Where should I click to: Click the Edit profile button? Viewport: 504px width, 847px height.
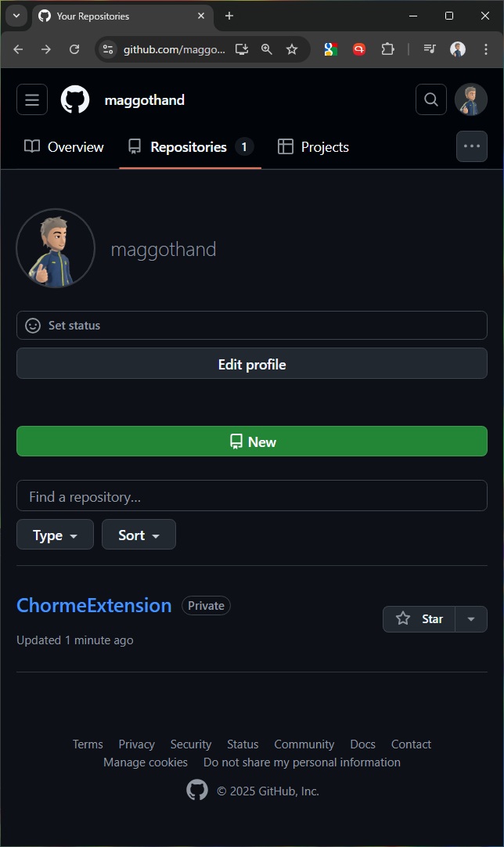click(x=252, y=364)
